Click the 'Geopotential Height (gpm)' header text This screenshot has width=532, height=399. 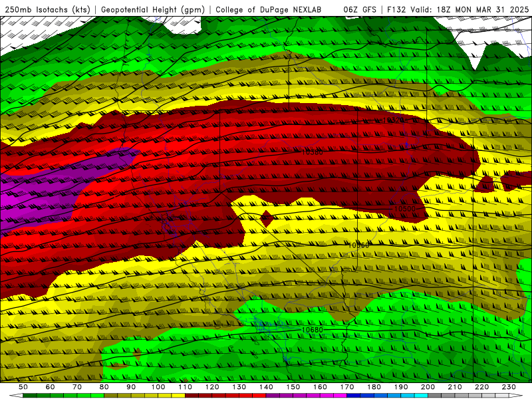(153, 9)
